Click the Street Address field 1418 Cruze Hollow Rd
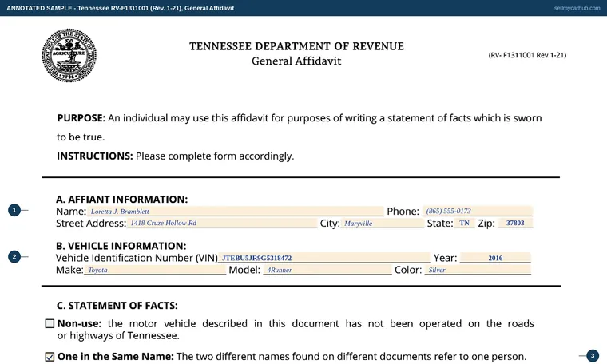 coord(222,223)
